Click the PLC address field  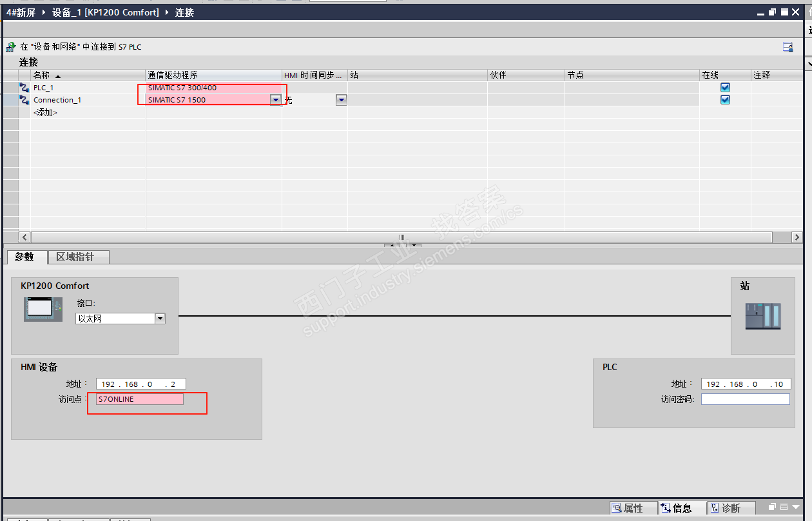coord(746,384)
